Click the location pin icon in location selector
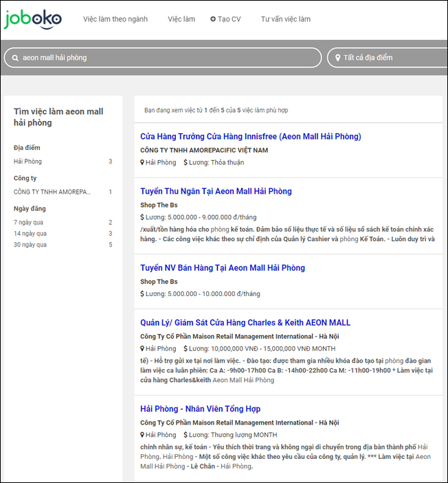Image resolution: width=448 pixels, height=483 pixels. point(337,58)
